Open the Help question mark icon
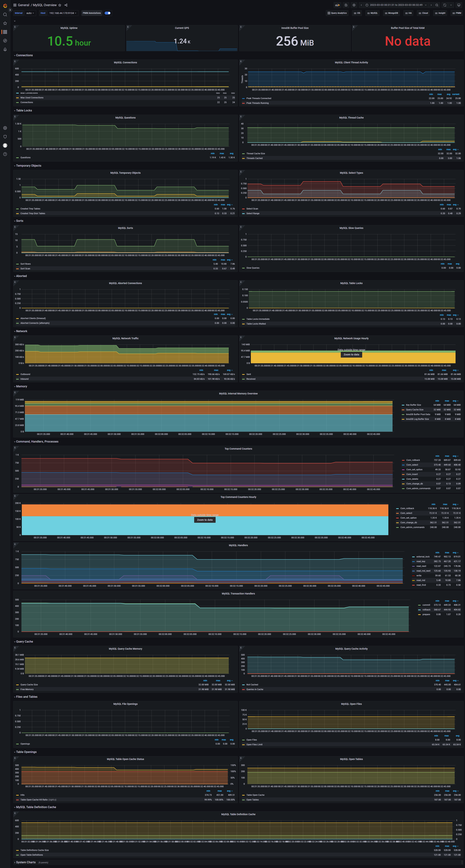Image resolution: width=465 pixels, height=868 pixels. tap(5, 154)
